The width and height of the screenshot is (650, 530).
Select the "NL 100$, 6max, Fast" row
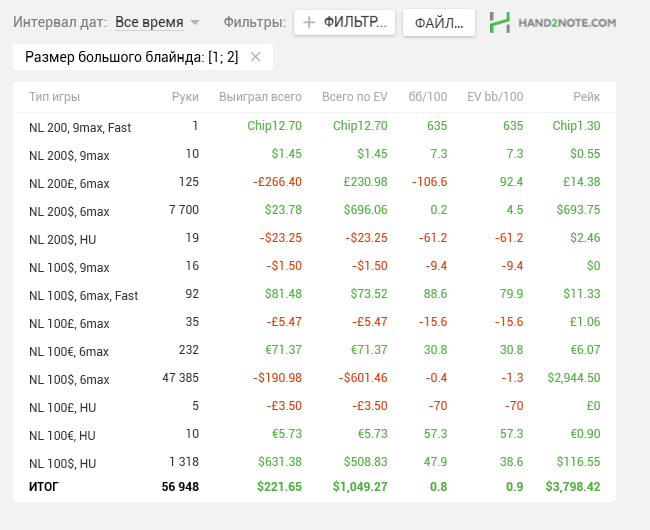84,295
